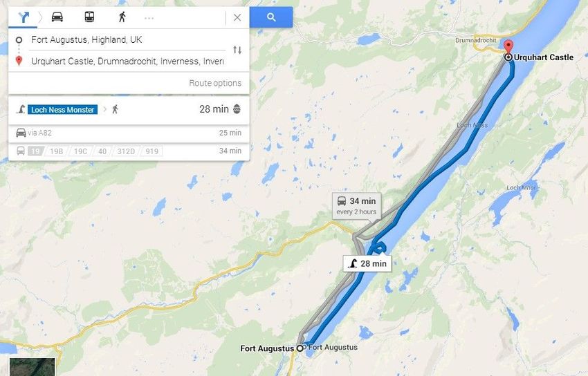Edit the Urquhart Castle destination field
Viewport: 588px width, 376px height.
tap(127, 61)
